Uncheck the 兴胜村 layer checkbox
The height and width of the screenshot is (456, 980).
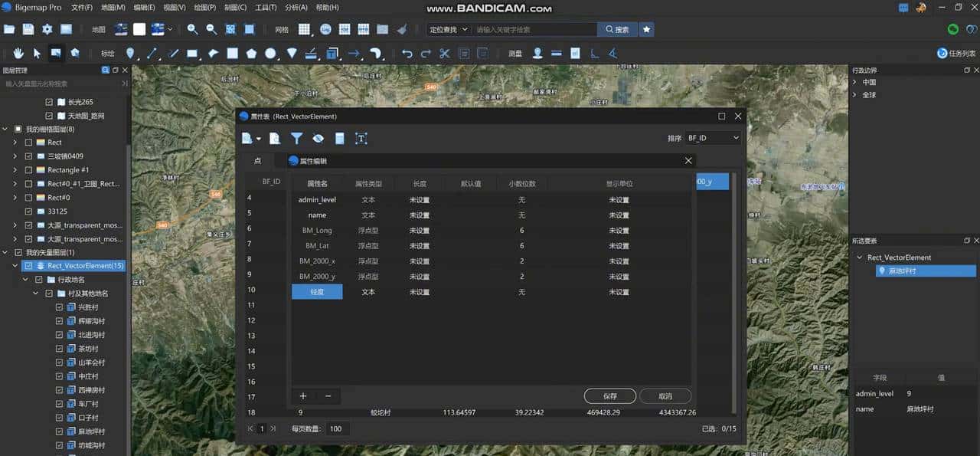(x=59, y=307)
